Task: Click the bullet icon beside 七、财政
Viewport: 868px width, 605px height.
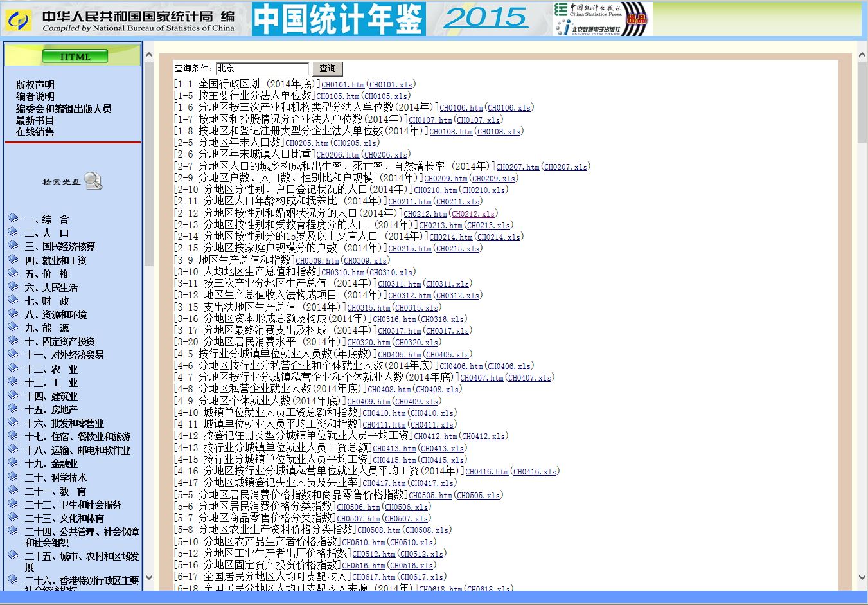Action: pos(13,300)
